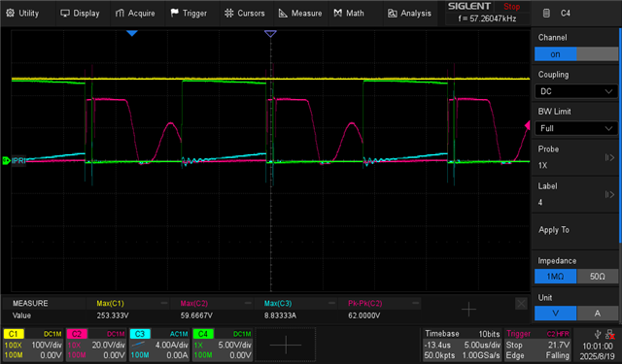
Task: Expand the Coupling DC dropdown
Action: [x=576, y=91]
